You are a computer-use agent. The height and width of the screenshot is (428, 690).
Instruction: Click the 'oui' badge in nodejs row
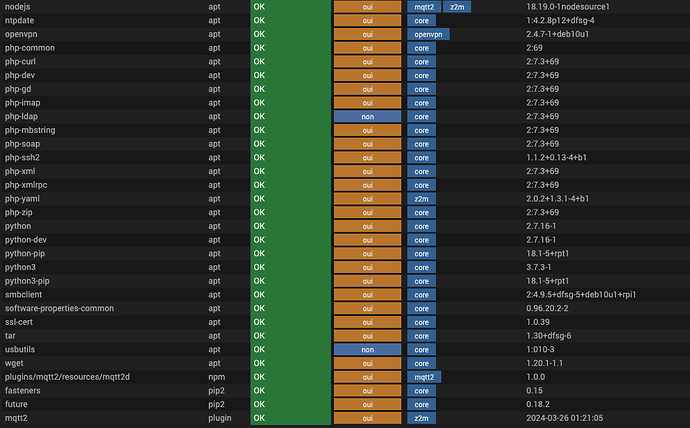(367, 7)
